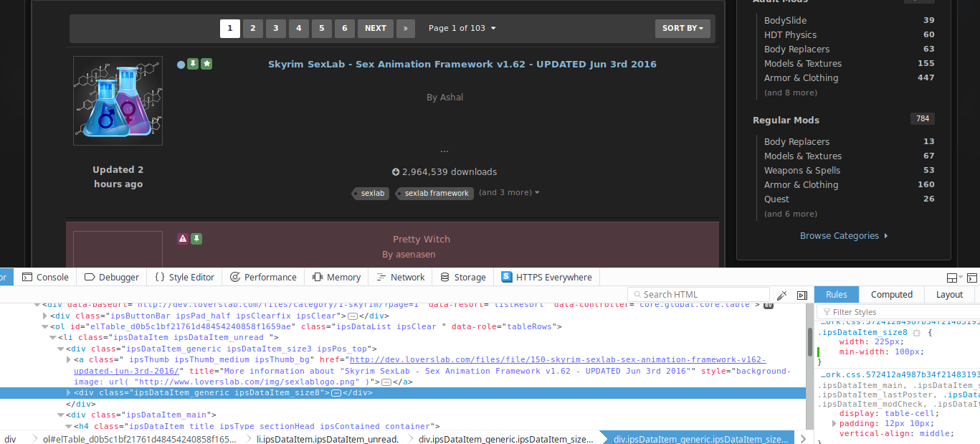The width and height of the screenshot is (980, 444).
Task: Click the 'sexlab framework' tag
Action: [x=436, y=193]
